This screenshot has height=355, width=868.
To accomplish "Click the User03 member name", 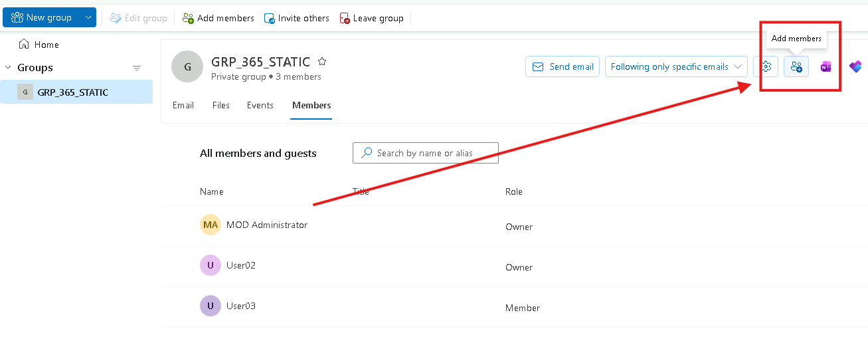I will (x=241, y=306).
